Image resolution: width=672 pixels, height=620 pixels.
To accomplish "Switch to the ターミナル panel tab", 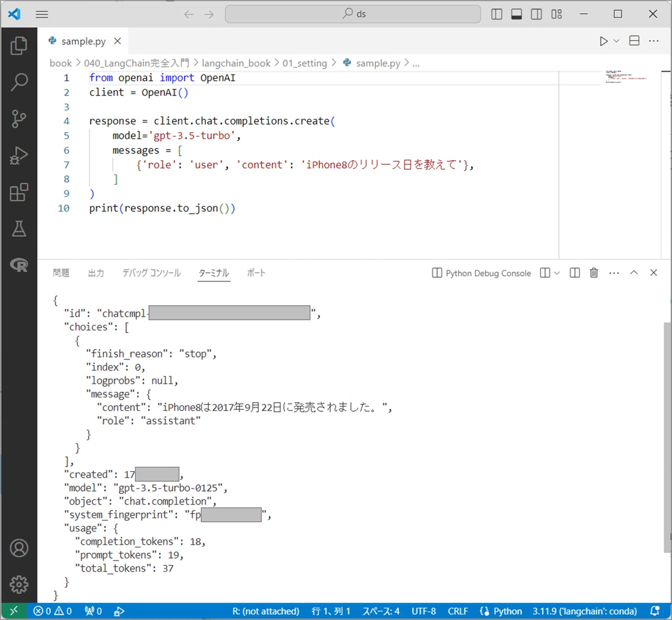I will (214, 273).
